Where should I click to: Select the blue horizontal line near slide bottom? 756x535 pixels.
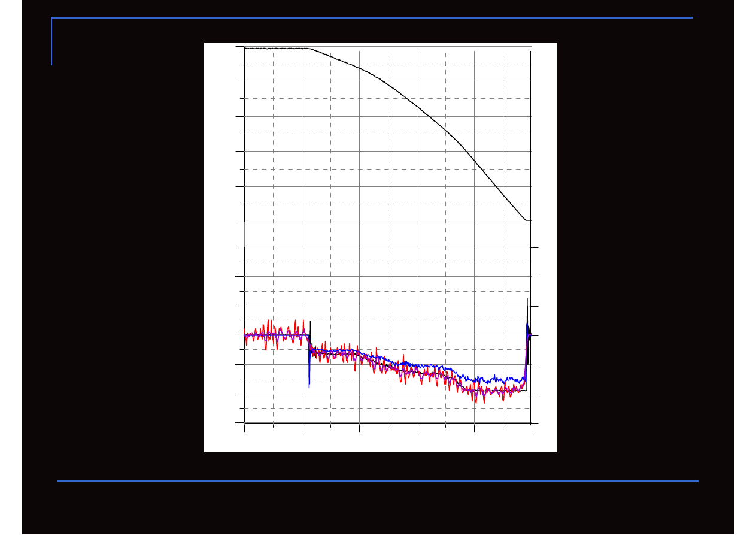377,480
